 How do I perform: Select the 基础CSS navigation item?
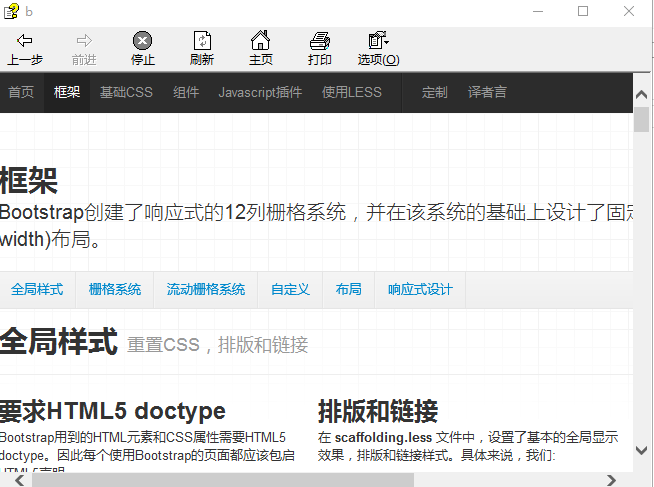point(126,92)
